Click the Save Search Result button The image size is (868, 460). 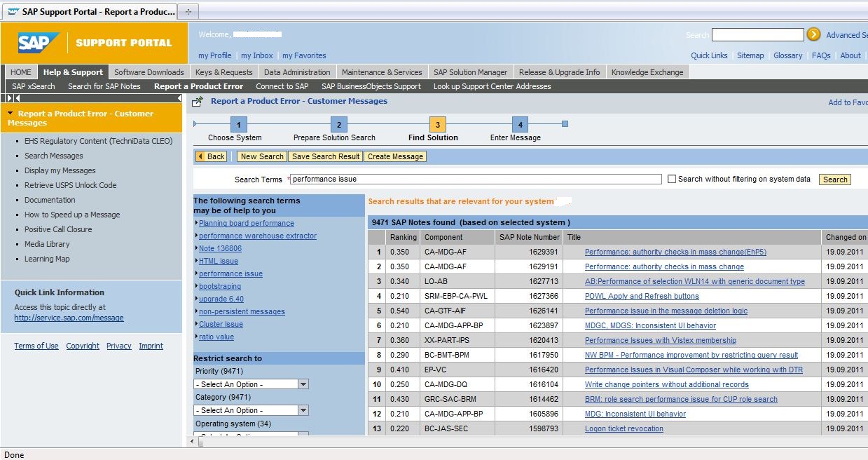pos(326,156)
